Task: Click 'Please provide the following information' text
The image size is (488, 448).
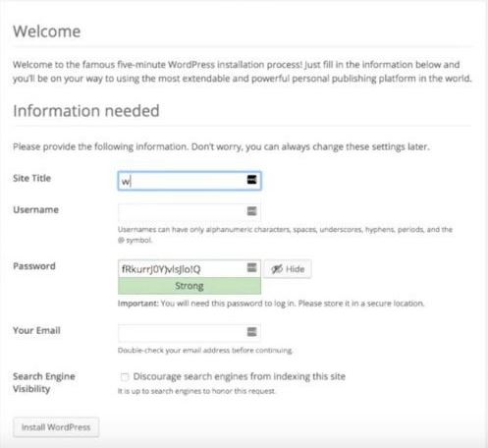Action: coord(221,146)
